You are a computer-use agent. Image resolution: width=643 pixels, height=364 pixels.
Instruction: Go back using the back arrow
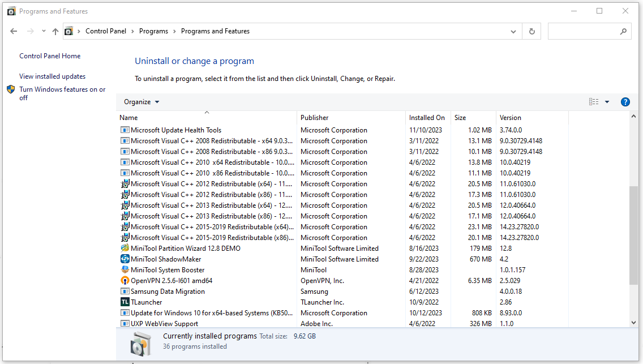click(14, 31)
